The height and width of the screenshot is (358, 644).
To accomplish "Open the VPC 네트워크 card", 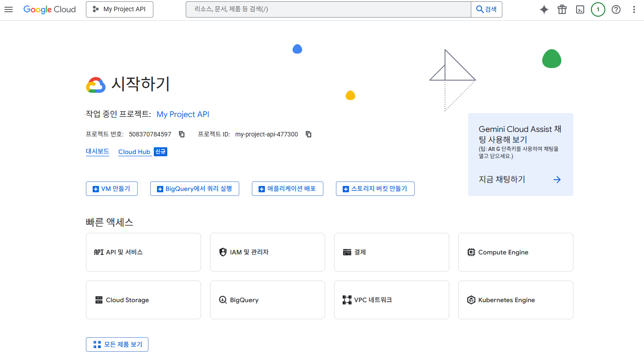I will pyautogui.click(x=392, y=300).
